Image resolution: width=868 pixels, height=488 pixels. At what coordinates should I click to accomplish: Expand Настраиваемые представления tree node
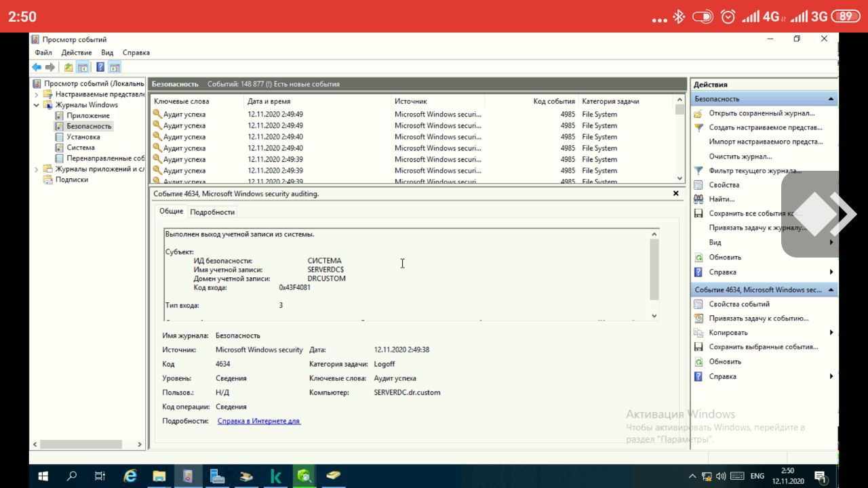click(37, 94)
